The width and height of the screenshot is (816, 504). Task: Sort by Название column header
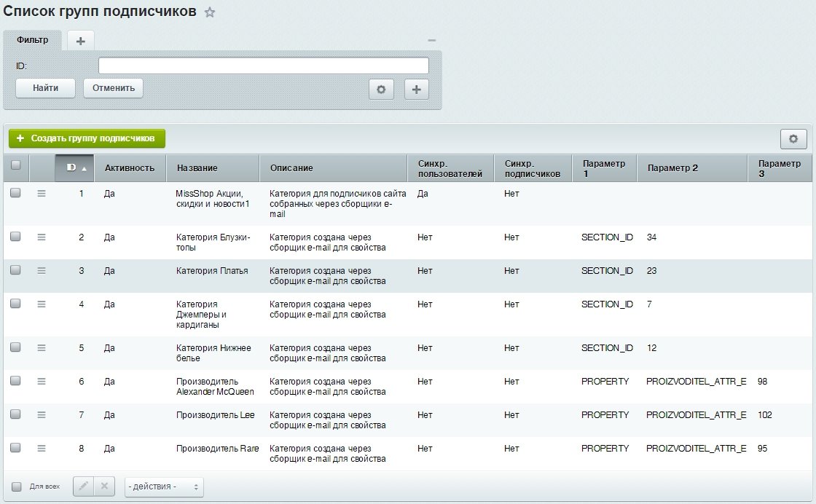(x=212, y=168)
